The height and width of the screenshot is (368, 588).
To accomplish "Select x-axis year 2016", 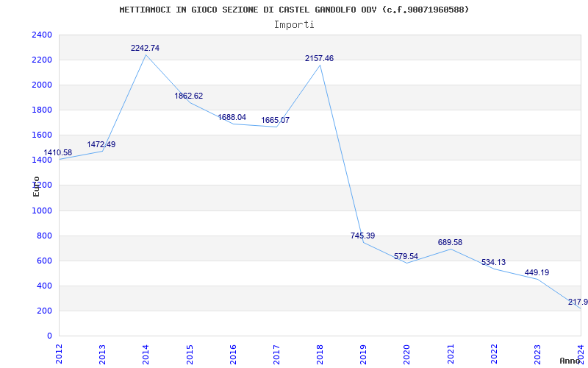I will 233,354.
